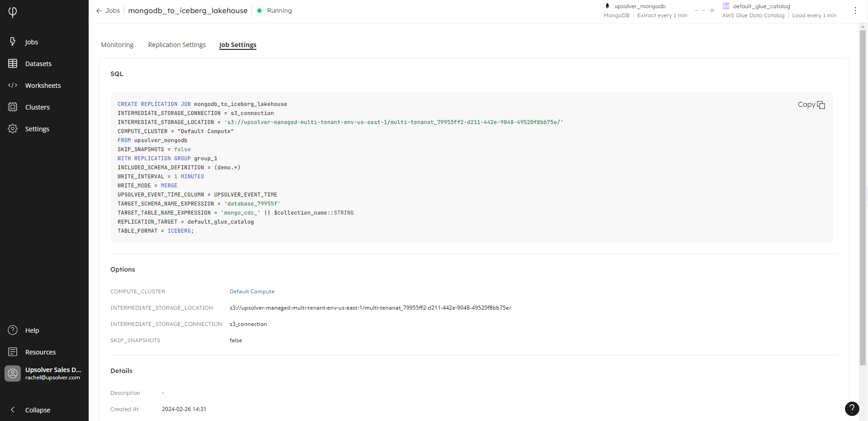The image size is (868, 421).
Task: Open the three-dot job options menu
Action: point(855,10)
